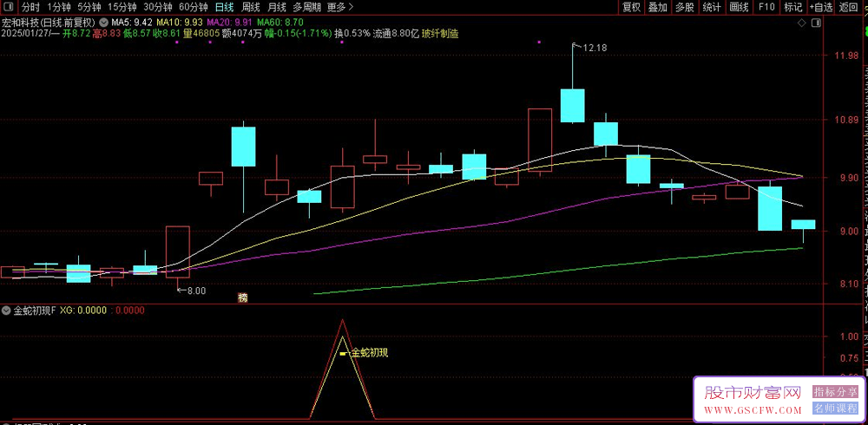Switch to 月线 monthly chart tab
The image size is (868, 425).
coord(277,7)
